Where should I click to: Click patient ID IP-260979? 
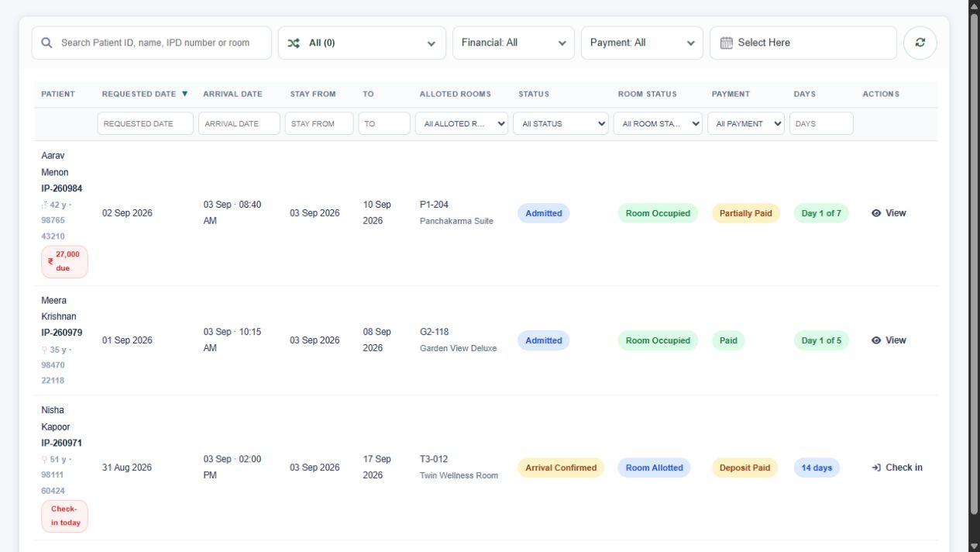pos(62,333)
